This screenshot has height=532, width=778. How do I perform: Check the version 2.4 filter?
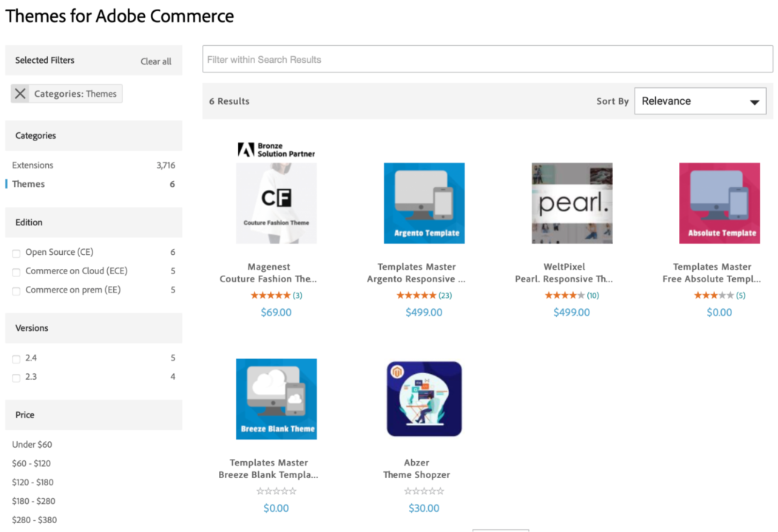pyautogui.click(x=16, y=359)
